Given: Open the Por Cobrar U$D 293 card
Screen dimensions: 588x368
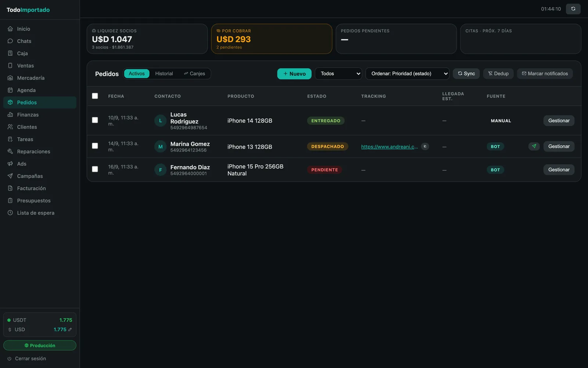Looking at the screenshot, I should point(272,39).
